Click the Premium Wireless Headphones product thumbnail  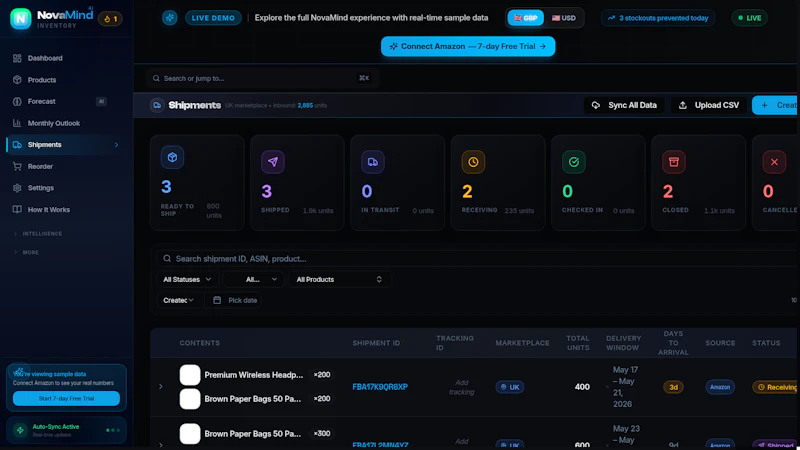(190, 374)
